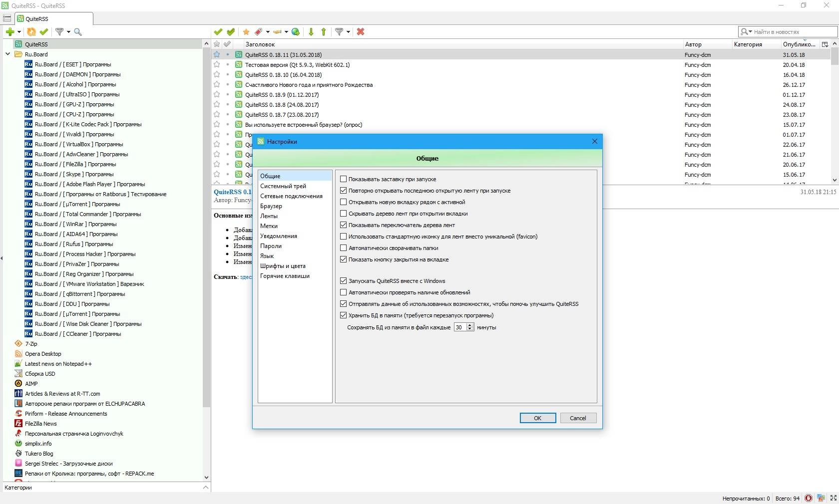Screen dimensions: 839x504
Task: Click the open in external browser globe icon
Action: 296,32
